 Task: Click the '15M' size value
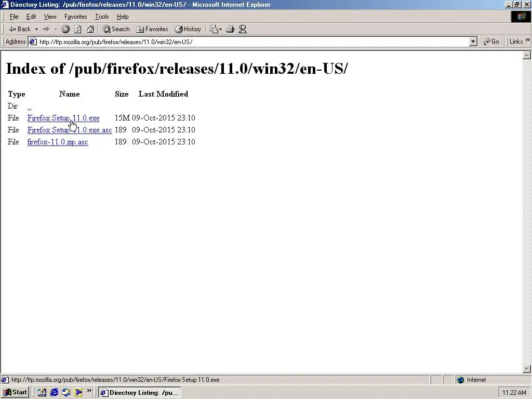[x=122, y=118]
